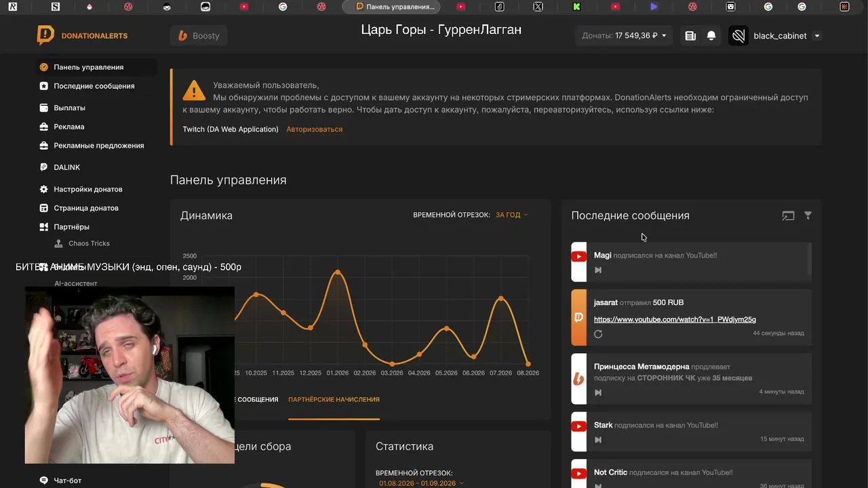This screenshot has height=488, width=868.
Task: Open Настройки донатов in the sidebar
Action: 88,189
